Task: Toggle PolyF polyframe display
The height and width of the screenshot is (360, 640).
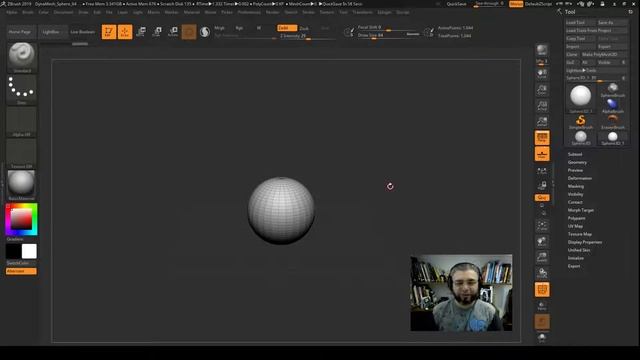Action: pos(542,289)
